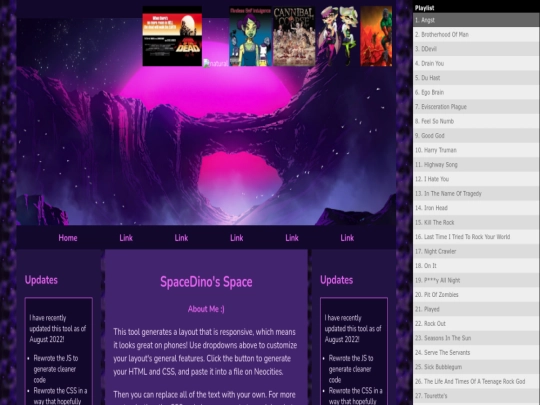Open the Cannibal Corpse album cover image
Screen dimensions: 540x405
pyautogui.click(x=294, y=36)
